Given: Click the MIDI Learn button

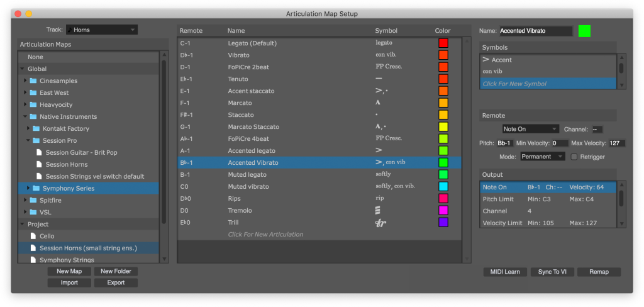Looking at the screenshot, I should [504, 272].
